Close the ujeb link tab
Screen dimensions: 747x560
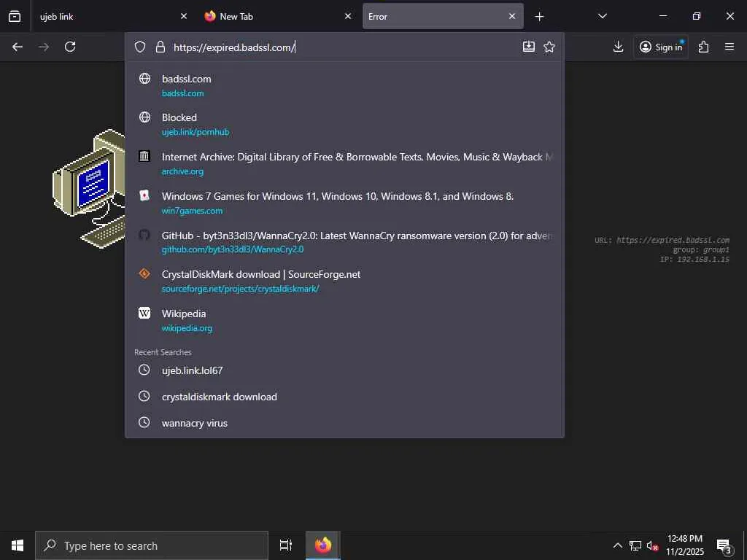tap(184, 16)
